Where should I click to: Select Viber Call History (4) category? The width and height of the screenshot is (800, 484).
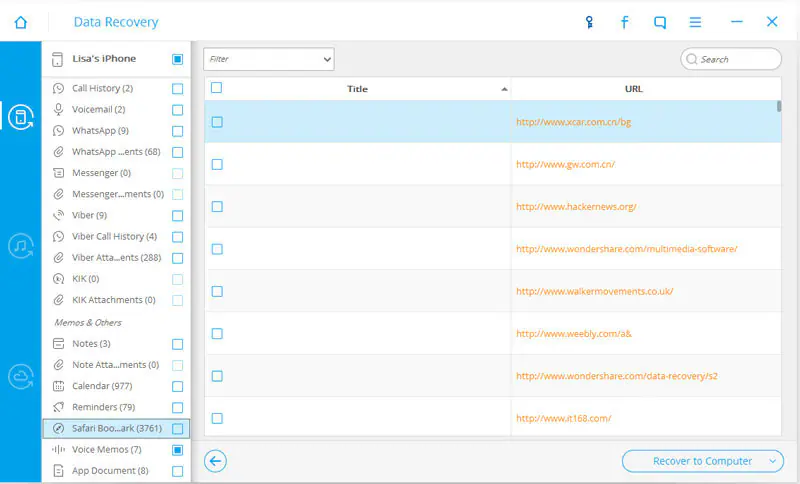(x=116, y=237)
